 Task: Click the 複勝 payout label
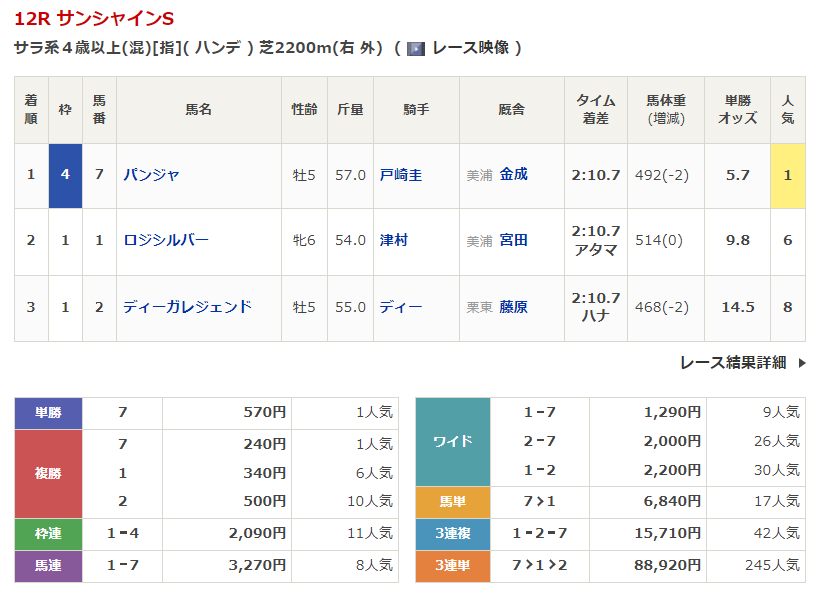[x=48, y=473]
